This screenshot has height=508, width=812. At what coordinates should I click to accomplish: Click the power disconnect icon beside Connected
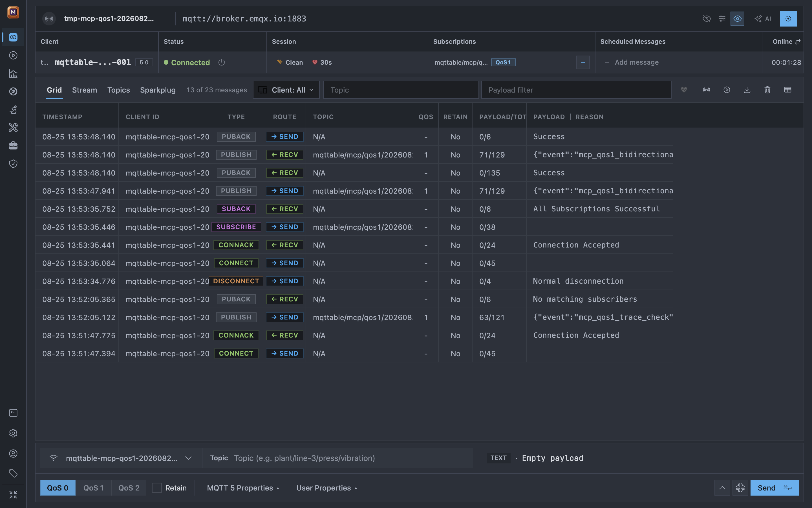pyautogui.click(x=221, y=62)
